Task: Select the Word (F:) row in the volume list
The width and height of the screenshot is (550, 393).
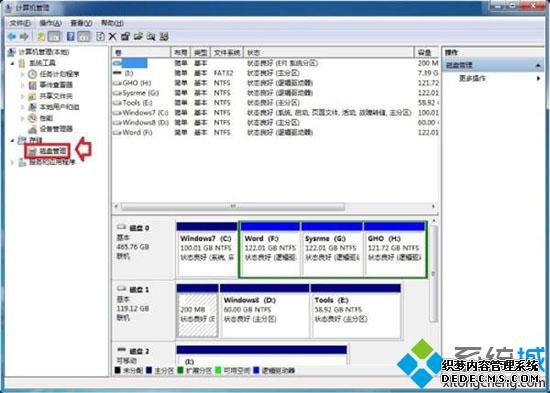Action: 276,132
